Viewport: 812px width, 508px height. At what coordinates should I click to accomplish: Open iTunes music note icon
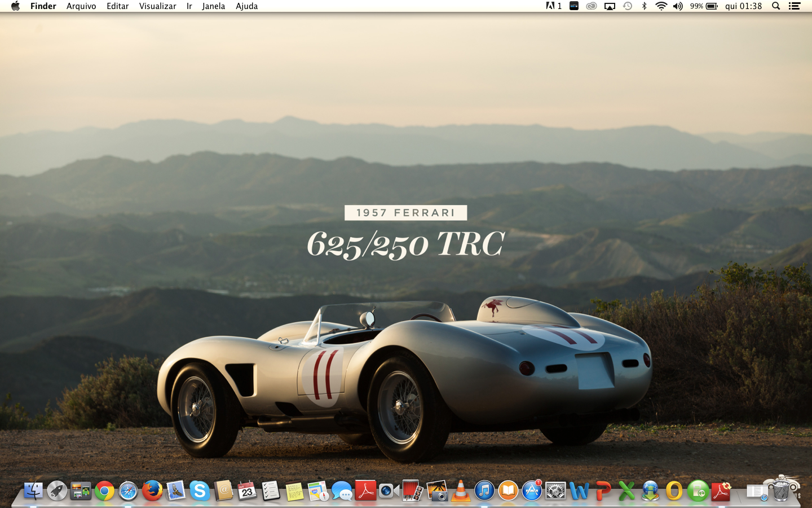coord(484,491)
